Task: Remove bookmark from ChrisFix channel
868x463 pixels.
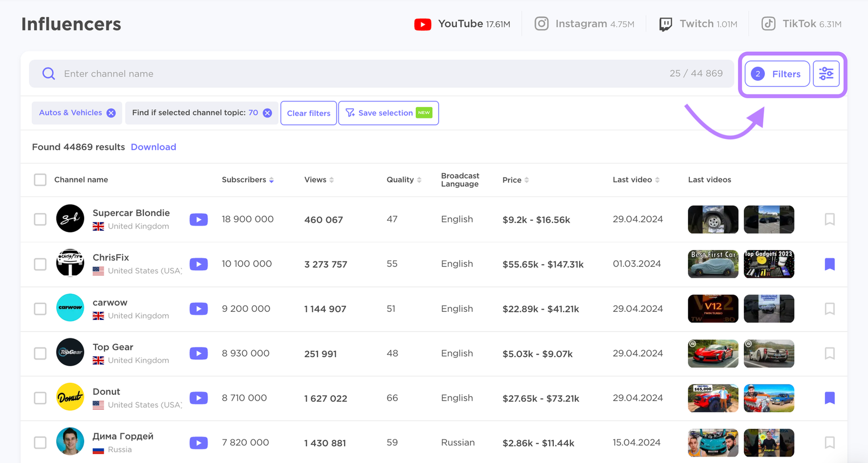Action: 829,264
